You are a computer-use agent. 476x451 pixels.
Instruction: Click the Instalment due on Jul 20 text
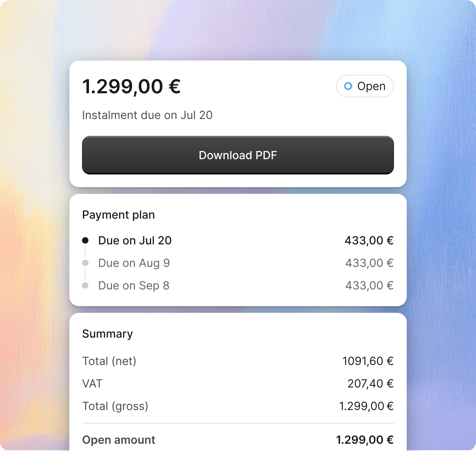(x=147, y=115)
